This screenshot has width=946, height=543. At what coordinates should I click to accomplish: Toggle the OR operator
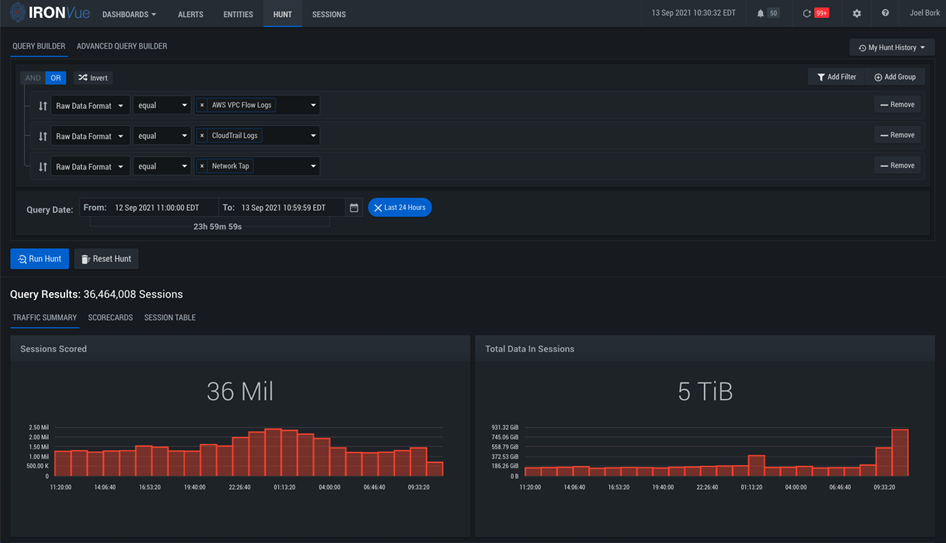56,78
